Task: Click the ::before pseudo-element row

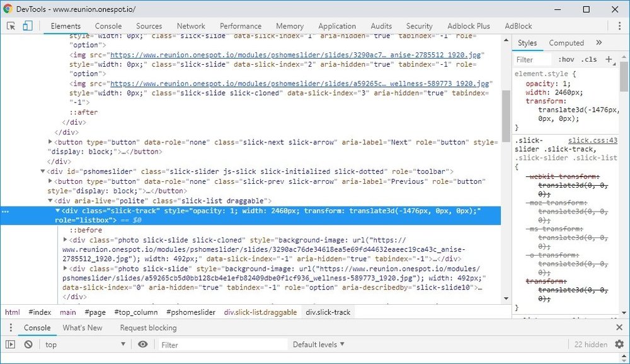Action: [86, 230]
